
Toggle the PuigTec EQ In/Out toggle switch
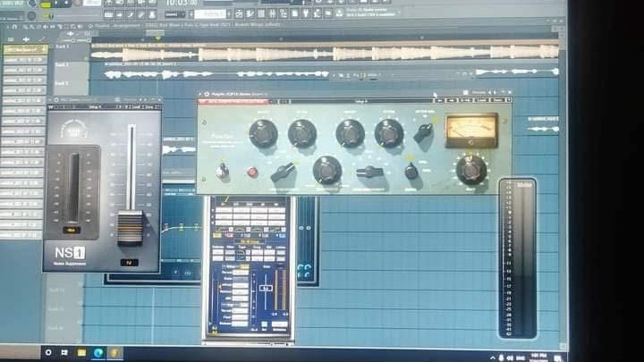222,171
